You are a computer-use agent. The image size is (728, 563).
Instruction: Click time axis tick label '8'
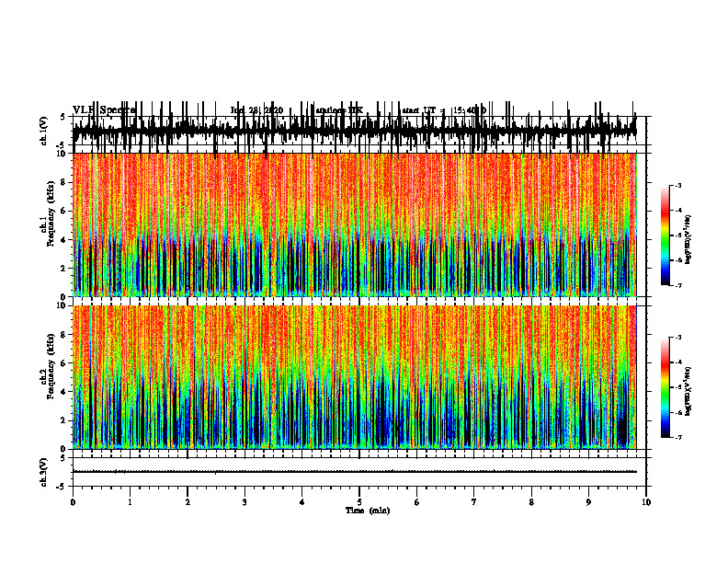coord(531,502)
